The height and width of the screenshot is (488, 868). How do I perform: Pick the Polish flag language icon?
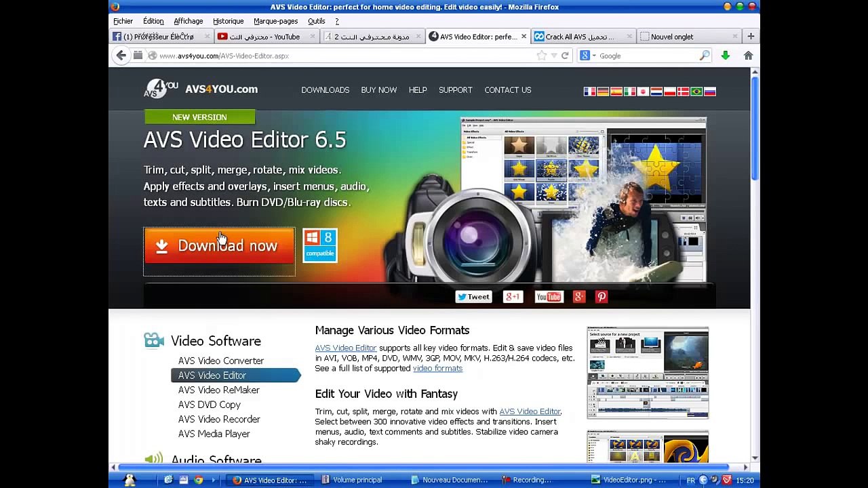(x=670, y=91)
